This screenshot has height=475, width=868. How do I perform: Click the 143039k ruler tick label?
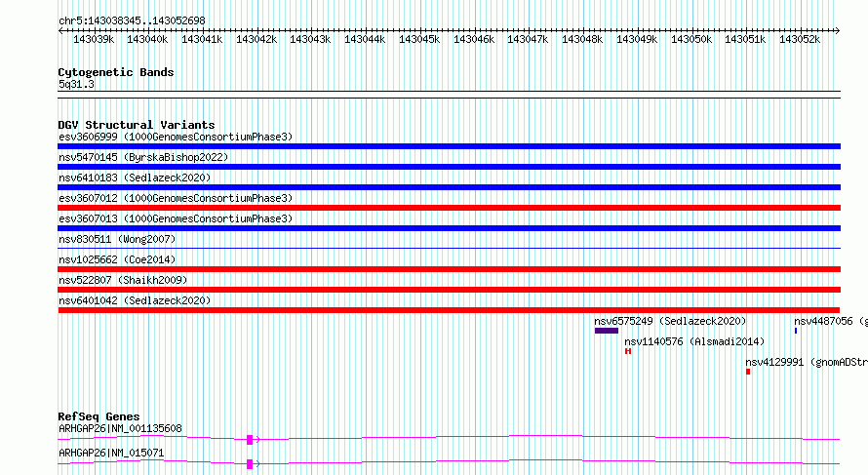tap(94, 39)
